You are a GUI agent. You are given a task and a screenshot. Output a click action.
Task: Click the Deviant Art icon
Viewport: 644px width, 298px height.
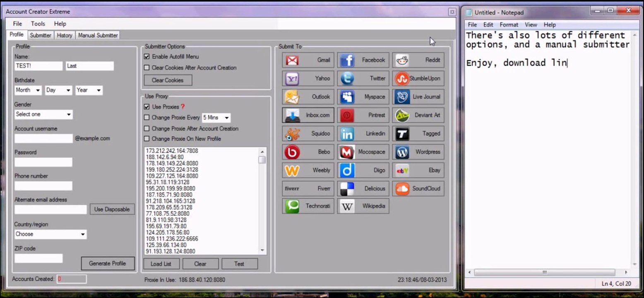402,115
